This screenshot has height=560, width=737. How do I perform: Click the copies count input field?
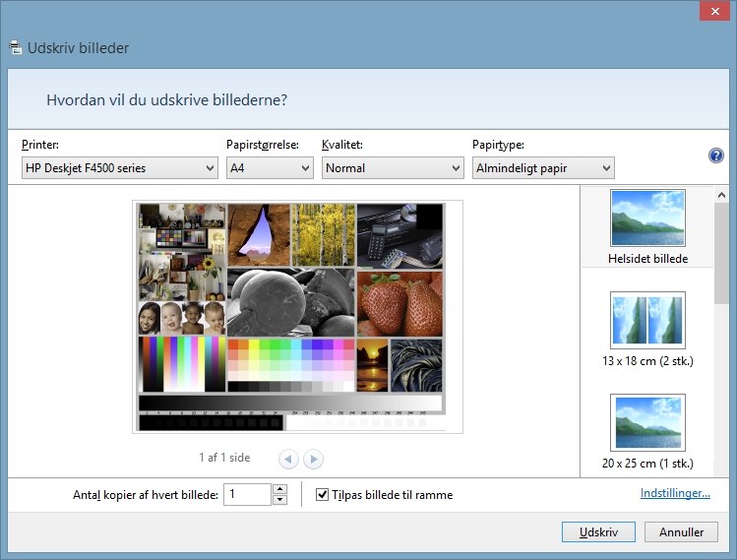coord(248,495)
